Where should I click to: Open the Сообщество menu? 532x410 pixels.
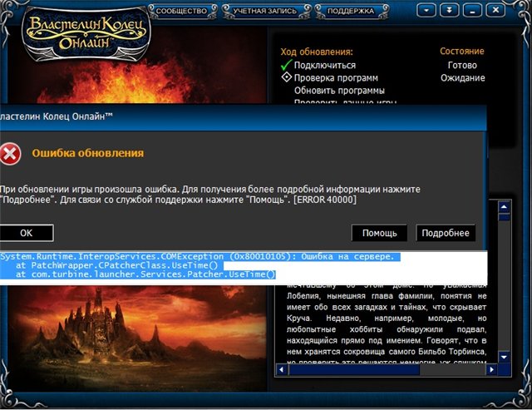[180, 11]
